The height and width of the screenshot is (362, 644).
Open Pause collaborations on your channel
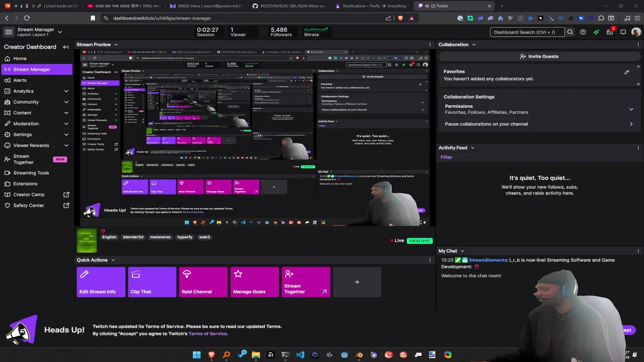coord(538,124)
